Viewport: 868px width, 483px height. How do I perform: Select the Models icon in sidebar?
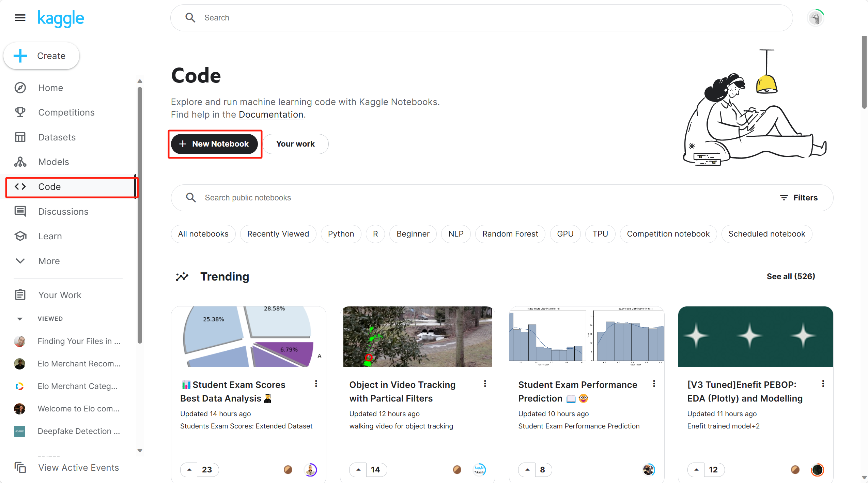(x=20, y=162)
